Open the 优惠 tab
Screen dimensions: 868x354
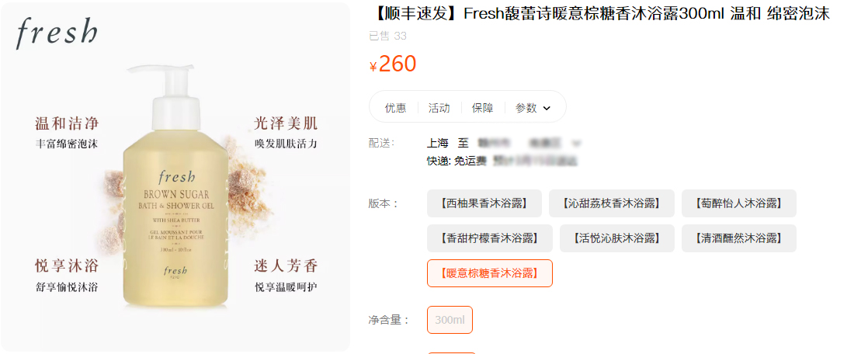click(x=395, y=108)
